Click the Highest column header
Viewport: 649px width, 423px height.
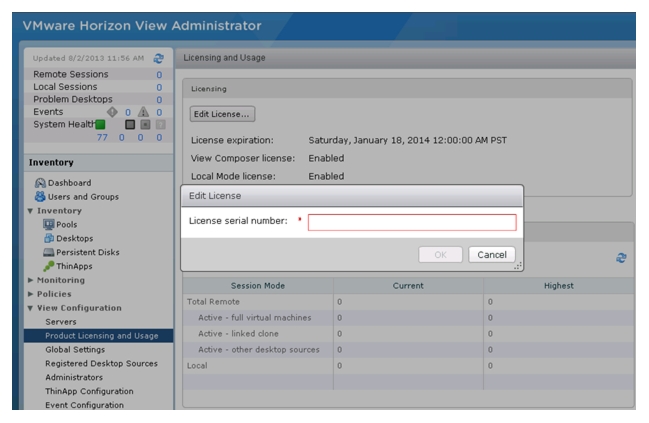click(559, 286)
